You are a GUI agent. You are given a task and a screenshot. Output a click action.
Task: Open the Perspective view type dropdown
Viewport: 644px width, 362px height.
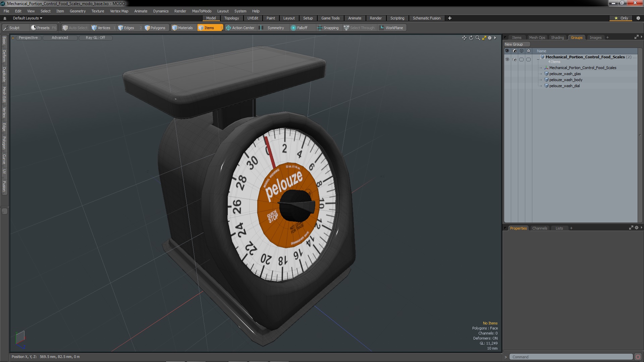click(28, 38)
